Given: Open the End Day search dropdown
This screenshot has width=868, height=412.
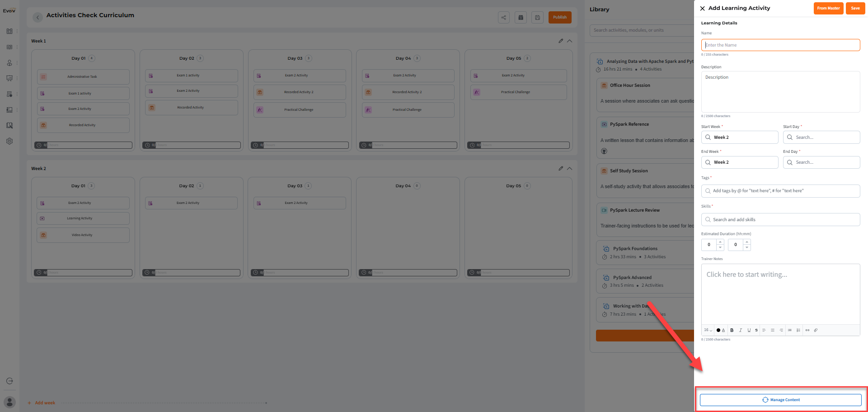Looking at the screenshot, I should [x=821, y=162].
